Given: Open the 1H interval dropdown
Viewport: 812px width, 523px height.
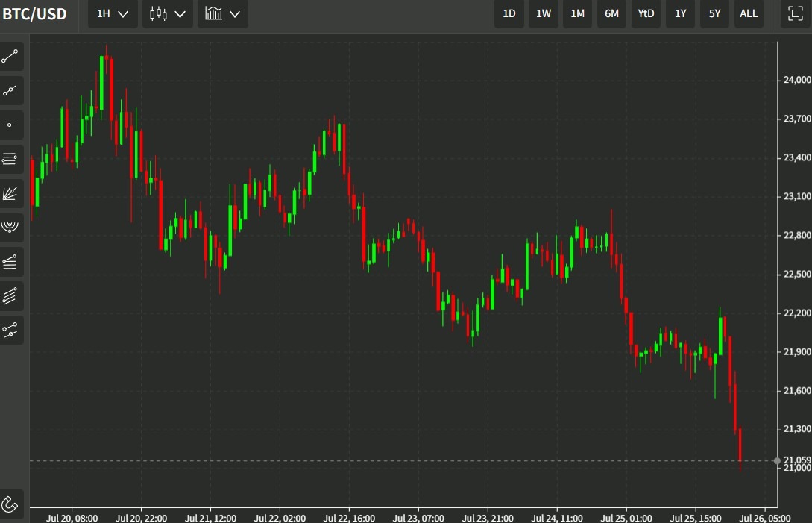Looking at the screenshot, I should click(x=113, y=13).
